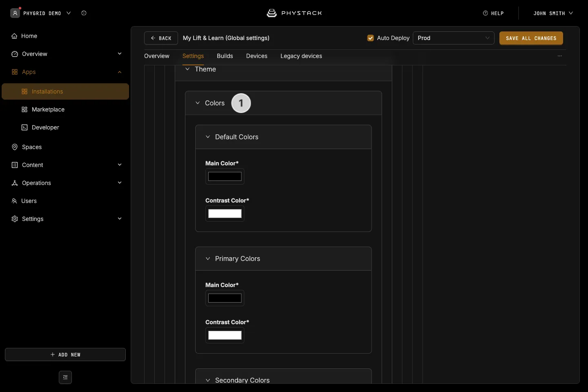Click the Home icon in sidebar
This screenshot has width=588, height=392.
point(14,36)
